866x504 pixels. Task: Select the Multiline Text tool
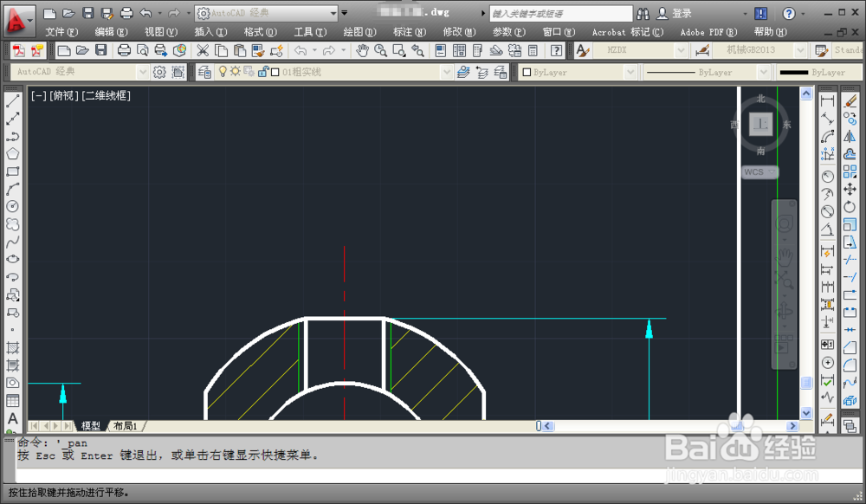point(13,418)
